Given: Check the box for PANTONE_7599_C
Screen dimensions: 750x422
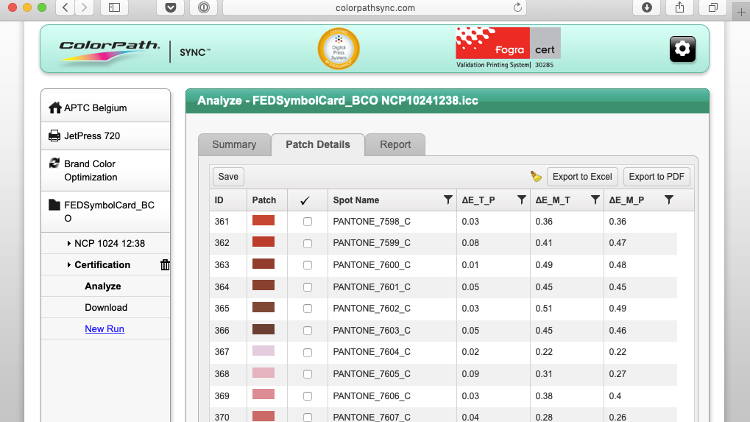Looking at the screenshot, I should pos(307,244).
